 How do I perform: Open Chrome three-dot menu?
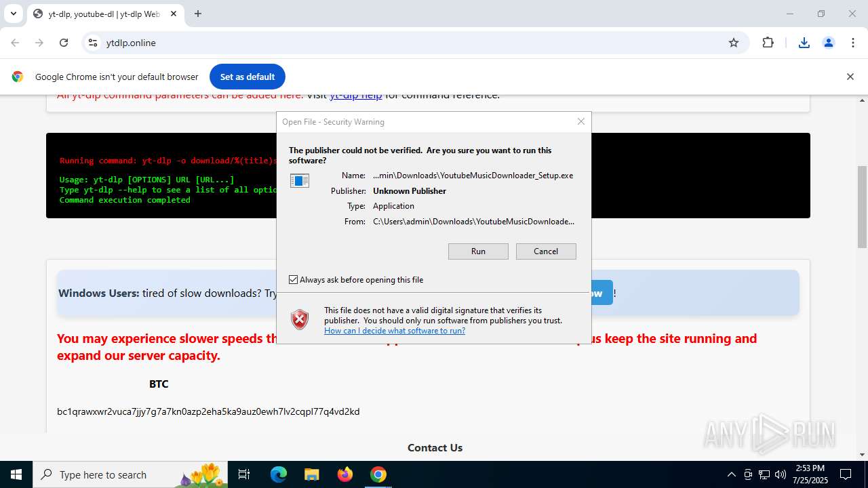853,43
